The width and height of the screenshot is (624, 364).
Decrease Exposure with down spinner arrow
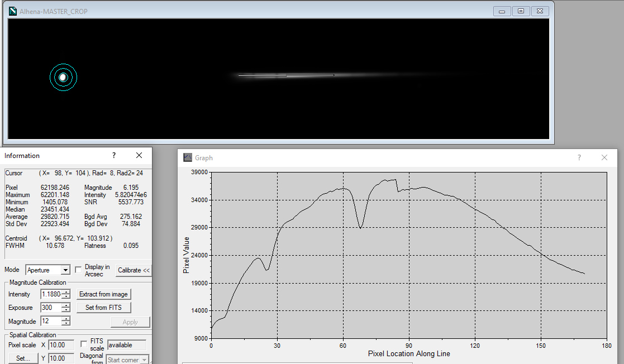(x=66, y=310)
